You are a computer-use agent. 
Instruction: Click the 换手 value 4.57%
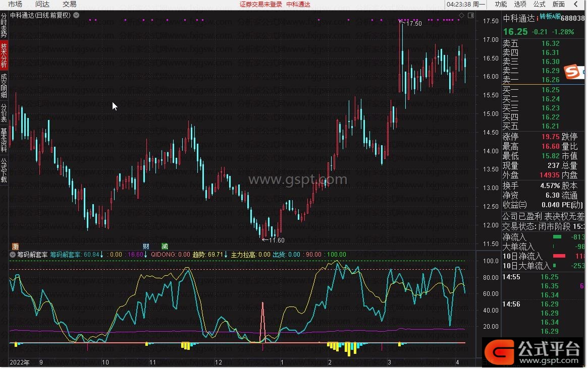pyautogui.click(x=550, y=186)
